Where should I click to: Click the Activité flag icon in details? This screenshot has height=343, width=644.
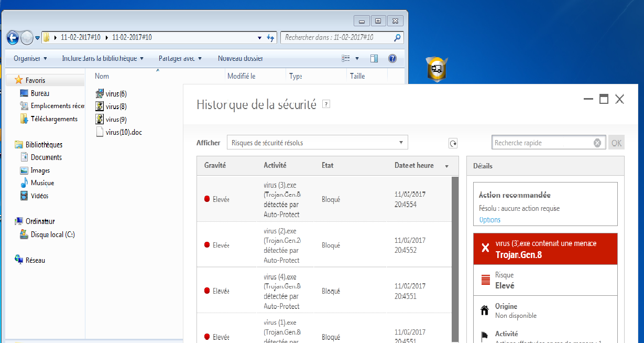coord(485,336)
